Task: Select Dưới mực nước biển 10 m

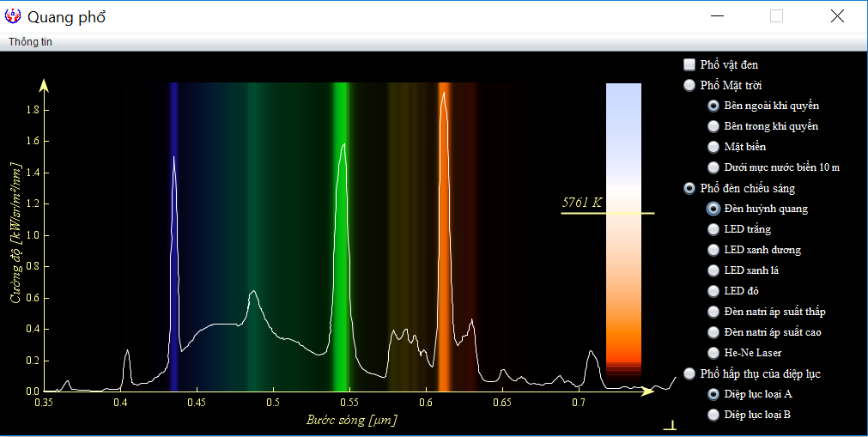Action: [713, 167]
